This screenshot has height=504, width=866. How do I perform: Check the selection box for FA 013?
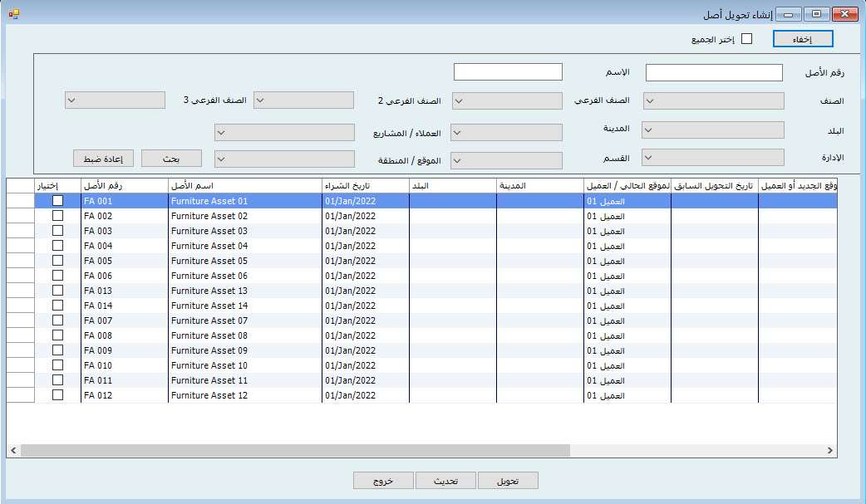[x=57, y=291]
